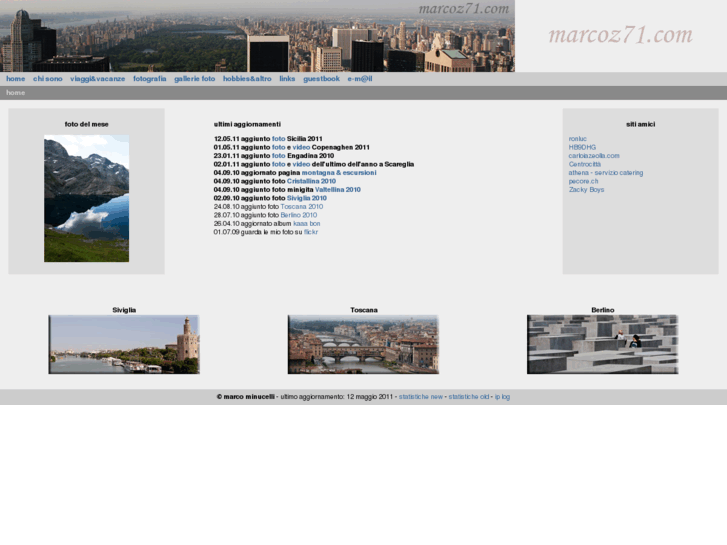The height and width of the screenshot is (545, 727).
Task: Open statistiche old footer link
Action: point(468,397)
